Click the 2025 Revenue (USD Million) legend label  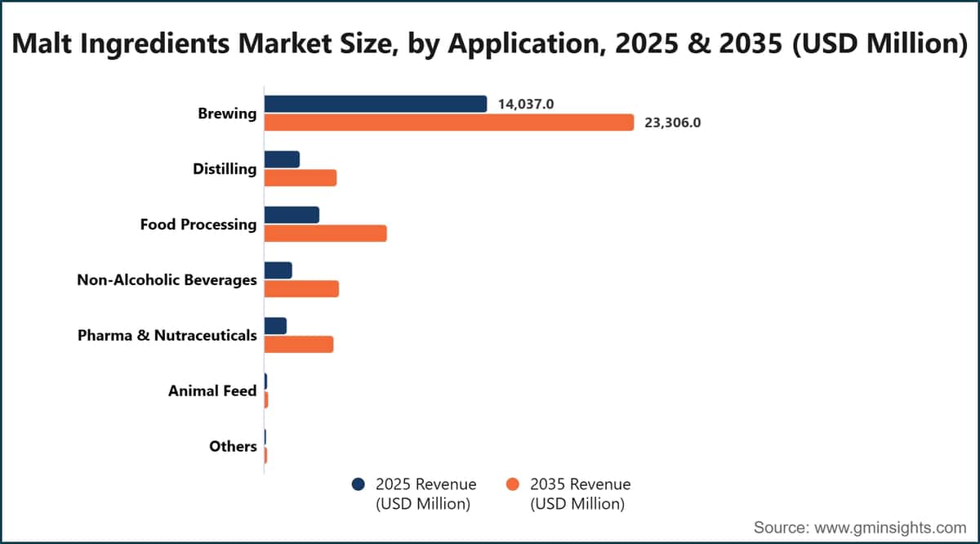coord(425,494)
